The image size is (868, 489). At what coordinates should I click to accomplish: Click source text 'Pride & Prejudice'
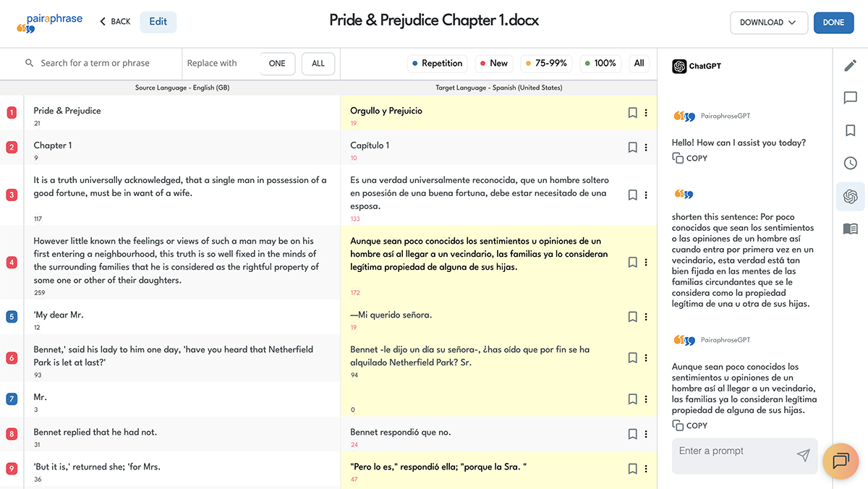click(67, 111)
